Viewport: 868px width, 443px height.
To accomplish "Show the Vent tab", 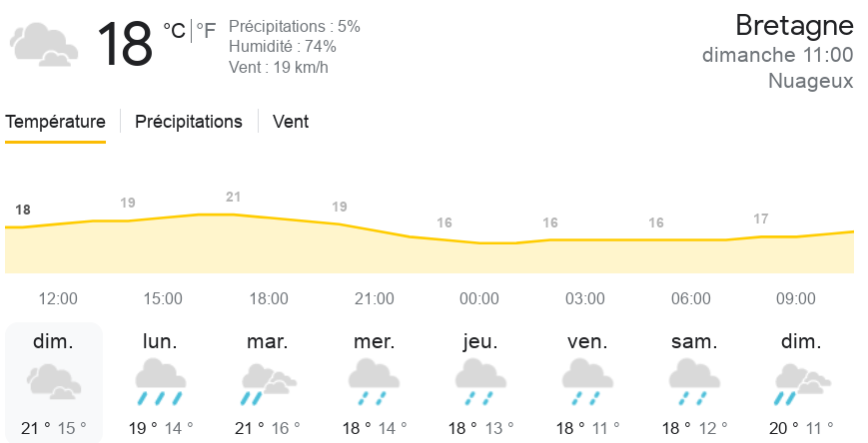I will click(x=291, y=122).
